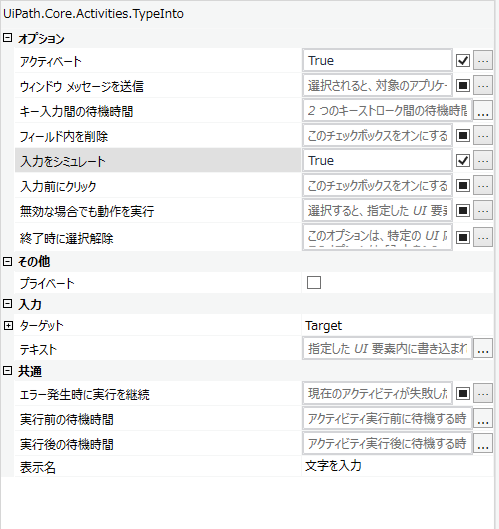This screenshot has width=499, height=529.
Task: Open expression editor for アクティベート
Action: click(483, 61)
